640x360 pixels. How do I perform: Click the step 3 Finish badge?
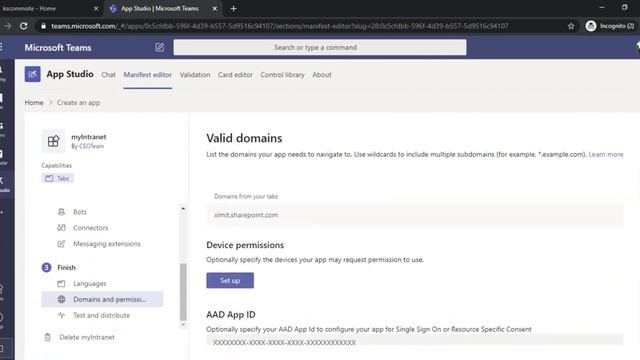47,267
